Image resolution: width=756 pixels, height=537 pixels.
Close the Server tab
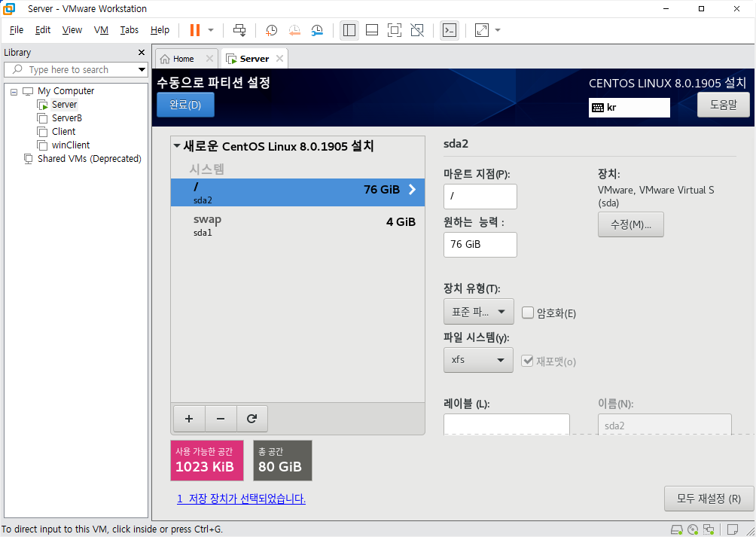click(x=279, y=58)
